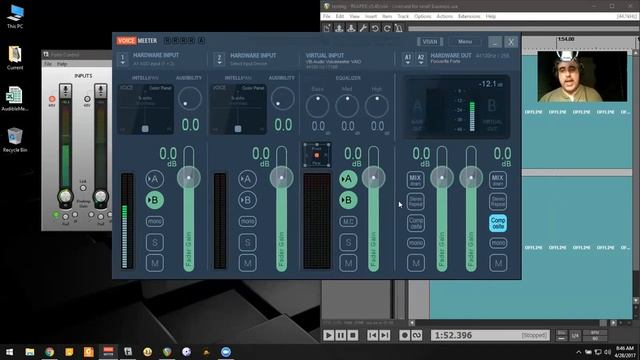
Task: Open the Help menu in Focusrite control window
Action: 62,64
